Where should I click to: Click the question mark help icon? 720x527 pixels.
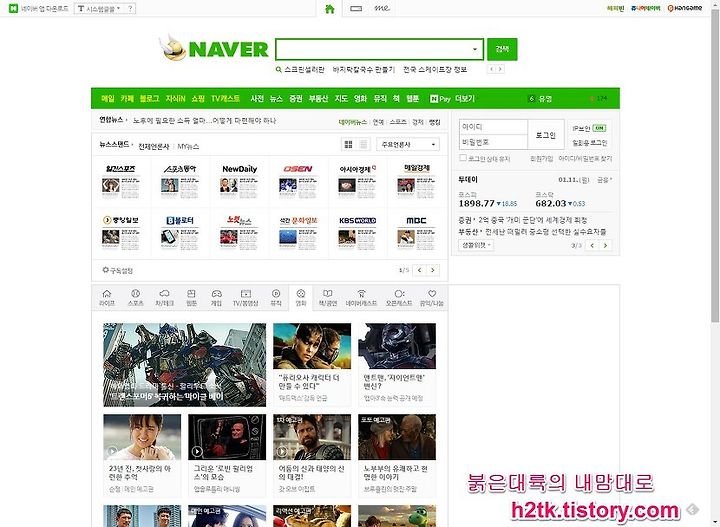[x=130, y=8]
